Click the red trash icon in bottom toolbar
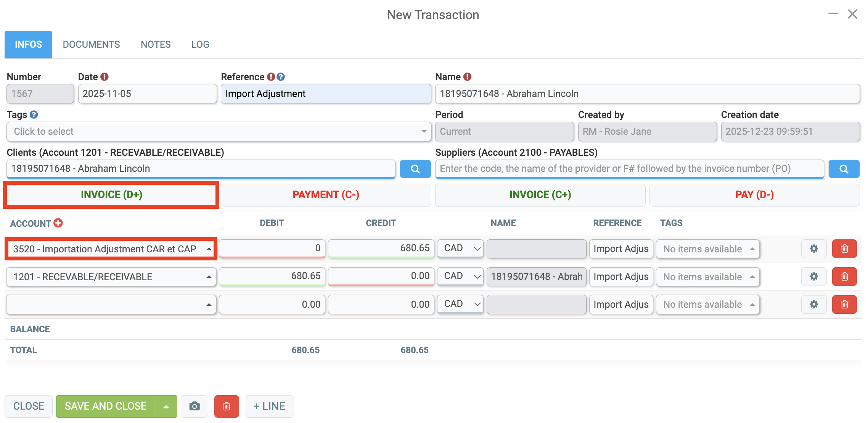Screen dimensions: 868x423 227,406
